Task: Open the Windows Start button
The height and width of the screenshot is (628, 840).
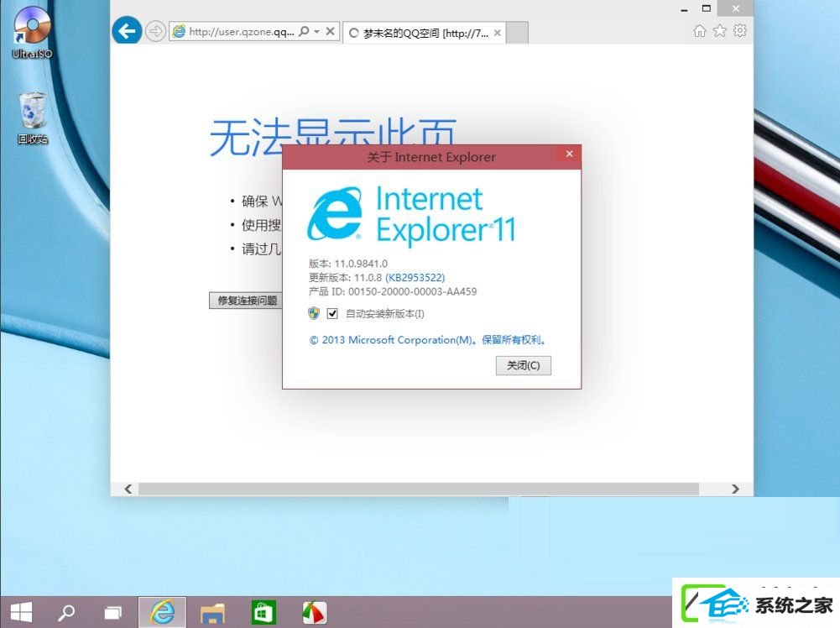Action: 22,612
